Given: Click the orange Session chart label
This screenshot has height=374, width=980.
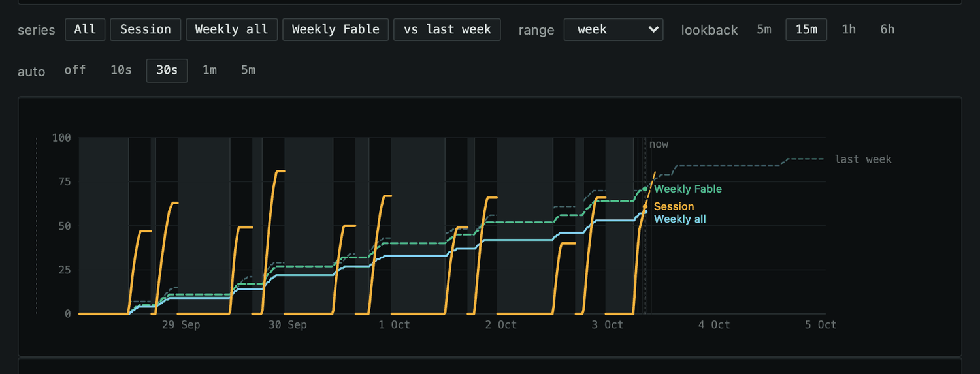Looking at the screenshot, I should pos(674,206).
